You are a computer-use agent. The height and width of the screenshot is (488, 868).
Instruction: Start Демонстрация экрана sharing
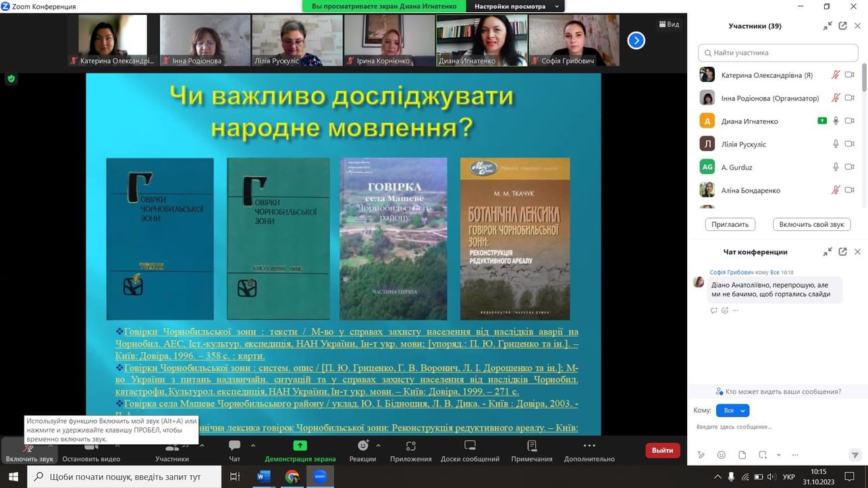300,451
